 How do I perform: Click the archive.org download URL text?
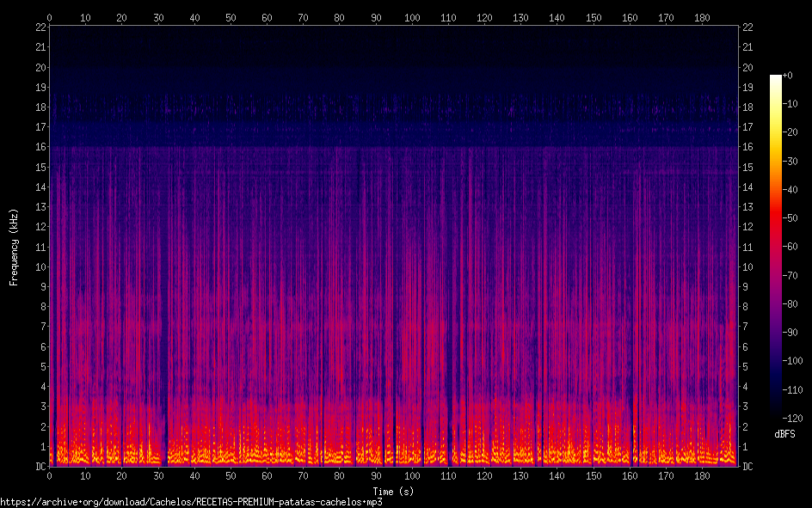(x=191, y=502)
